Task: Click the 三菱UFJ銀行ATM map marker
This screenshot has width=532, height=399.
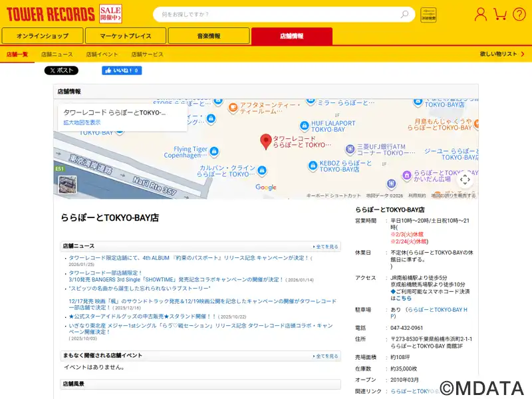Action: tap(350, 148)
